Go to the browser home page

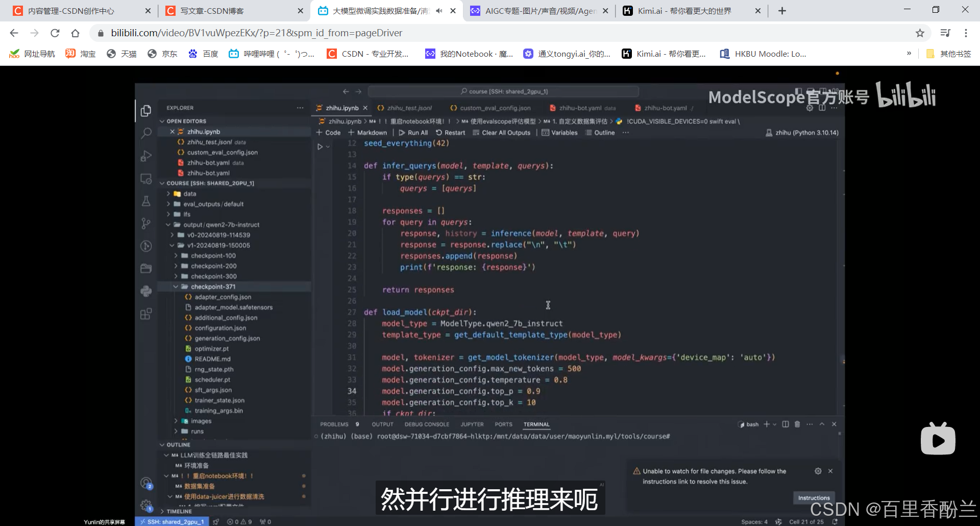[x=76, y=33]
